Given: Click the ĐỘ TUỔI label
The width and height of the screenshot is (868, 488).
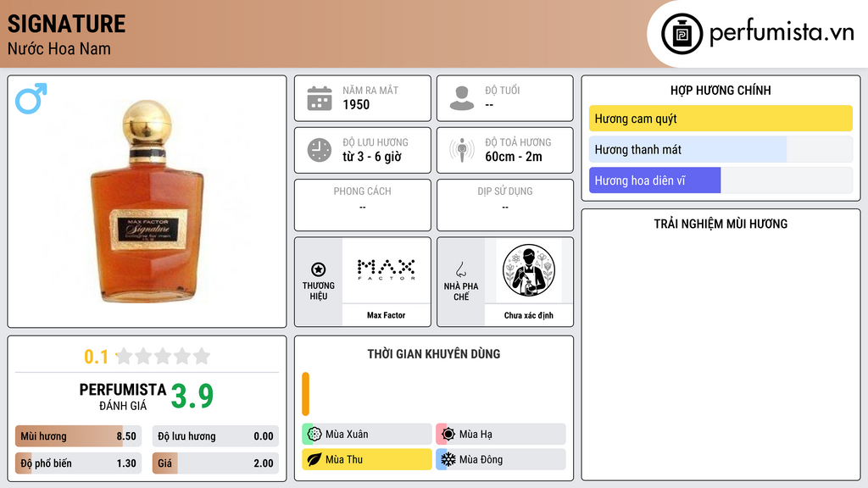Looking at the screenshot, I should click(x=503, y=90).
